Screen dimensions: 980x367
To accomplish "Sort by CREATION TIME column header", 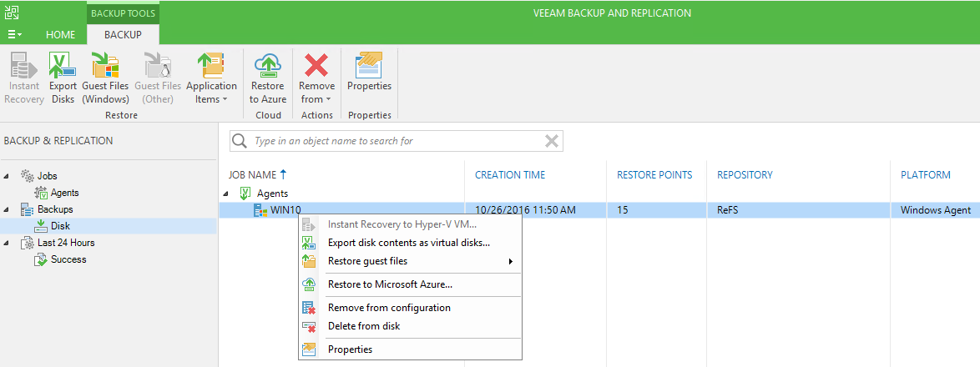I will pos(510,175).
